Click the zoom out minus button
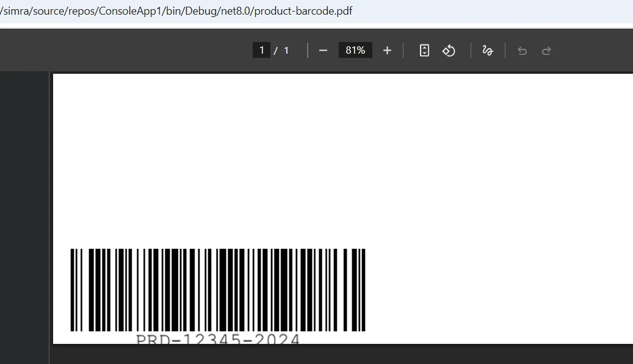Image resolution: width=633 pixels, height=364 pixels. click(324, 51)
